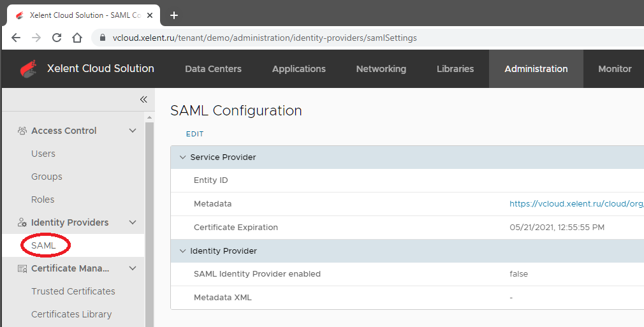
Task: Click the Xelent Cloud Solution title text
Action: point(101,69)
